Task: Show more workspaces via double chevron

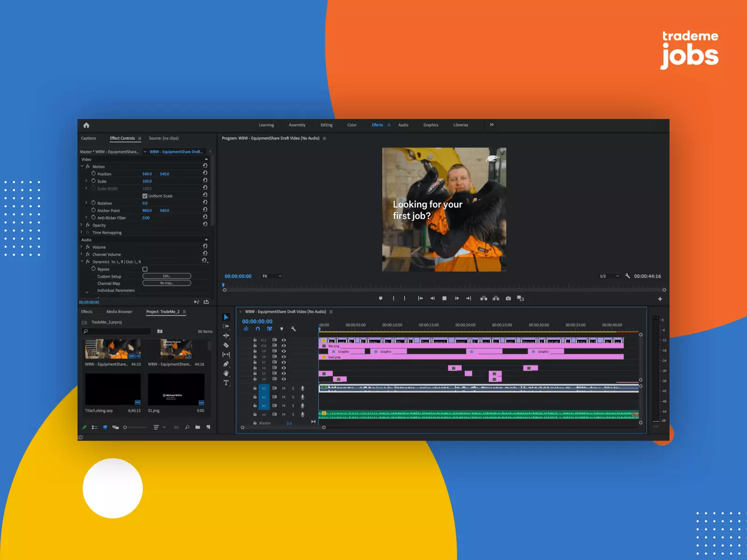Action: pos(492,125)
